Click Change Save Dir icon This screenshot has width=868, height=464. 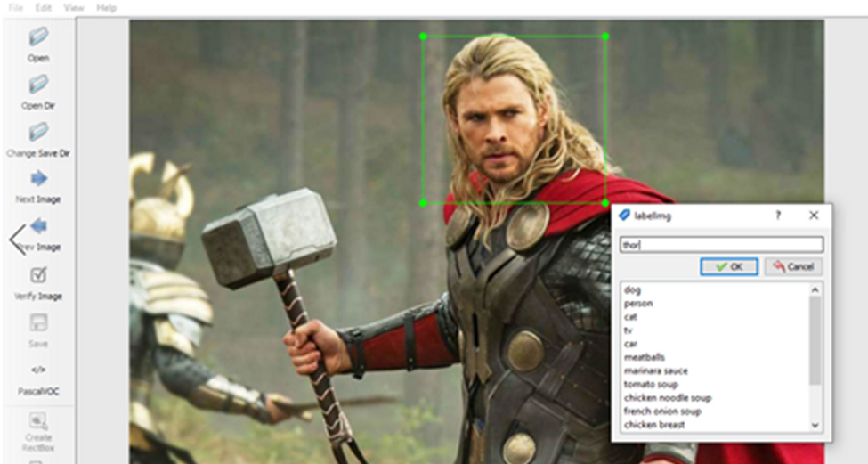click(x=38, y=133)
